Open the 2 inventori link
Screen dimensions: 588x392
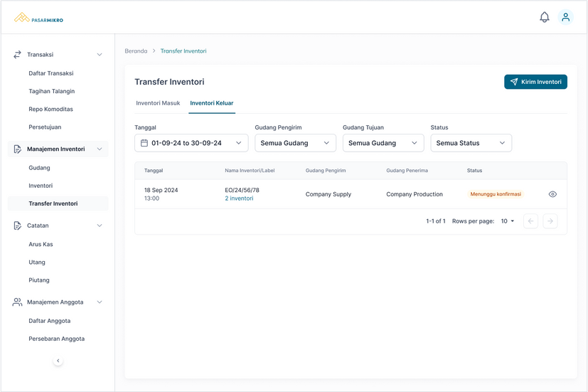coord(239,198)
